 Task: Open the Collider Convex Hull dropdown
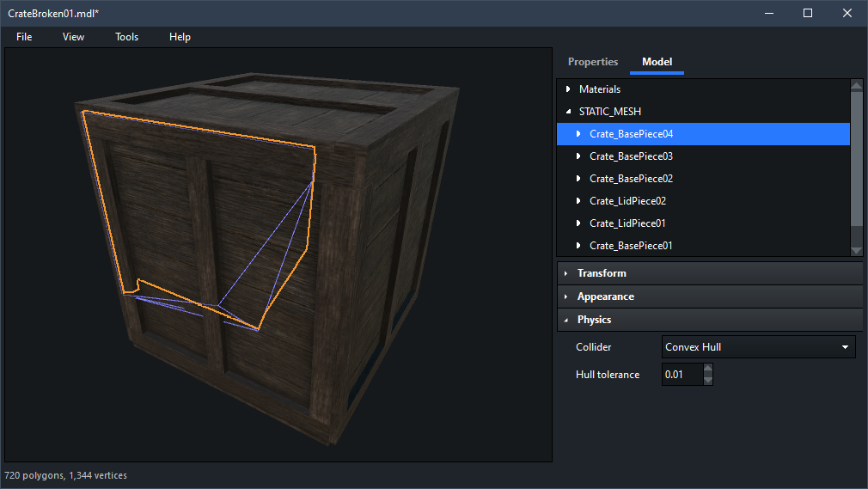click(x=758, y=347)
